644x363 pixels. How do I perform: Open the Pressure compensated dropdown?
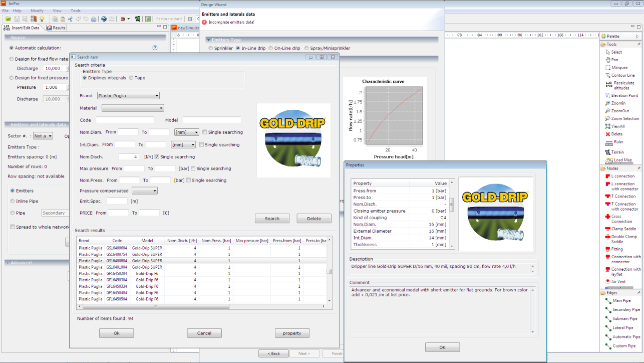pyautogui.click(x=144, y=191)
